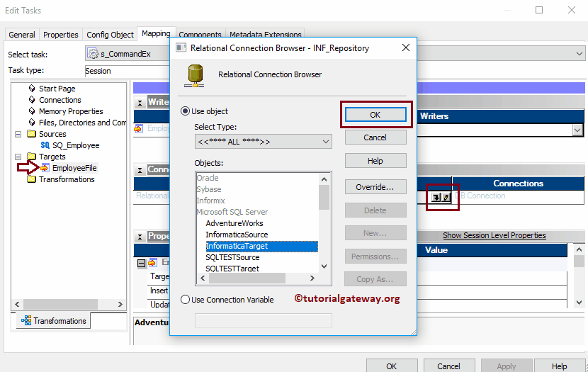Click the Objects list scroll down arrow
The width and height of the screenshot is (588, 372).
pos(324,266)
